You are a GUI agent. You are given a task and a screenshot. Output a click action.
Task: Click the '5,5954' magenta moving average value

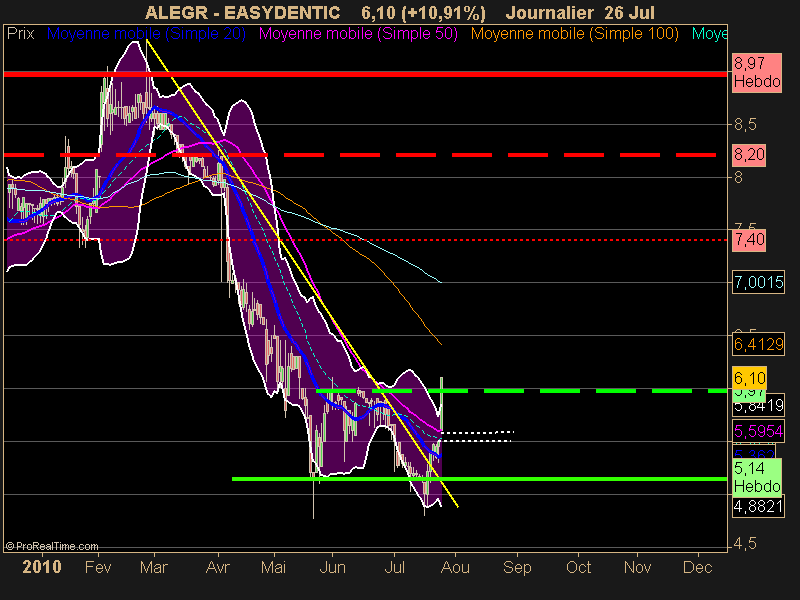(758, 432)
